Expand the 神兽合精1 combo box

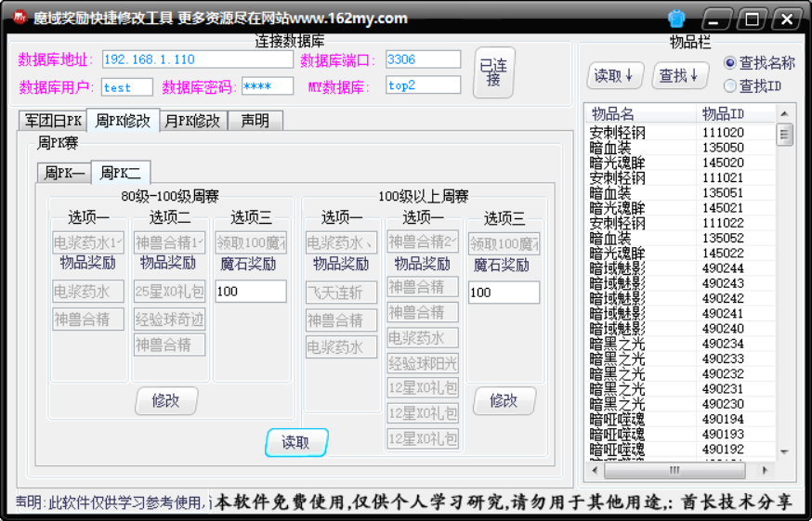tap(169, 242)
